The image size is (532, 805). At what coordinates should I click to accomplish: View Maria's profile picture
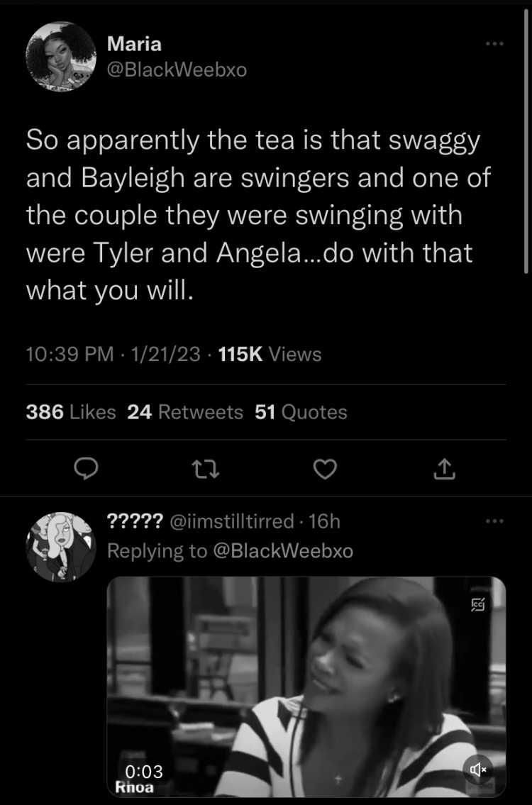[62, 57]
